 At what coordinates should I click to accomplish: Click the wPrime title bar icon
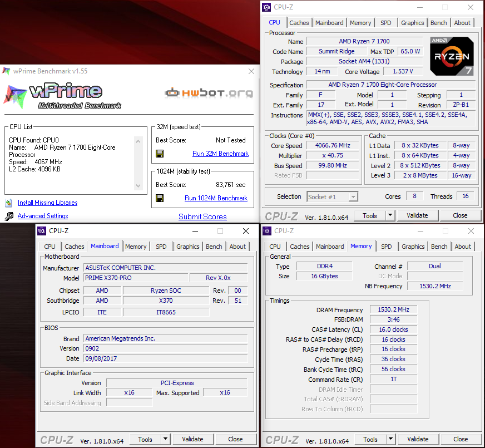click(6, 71)
